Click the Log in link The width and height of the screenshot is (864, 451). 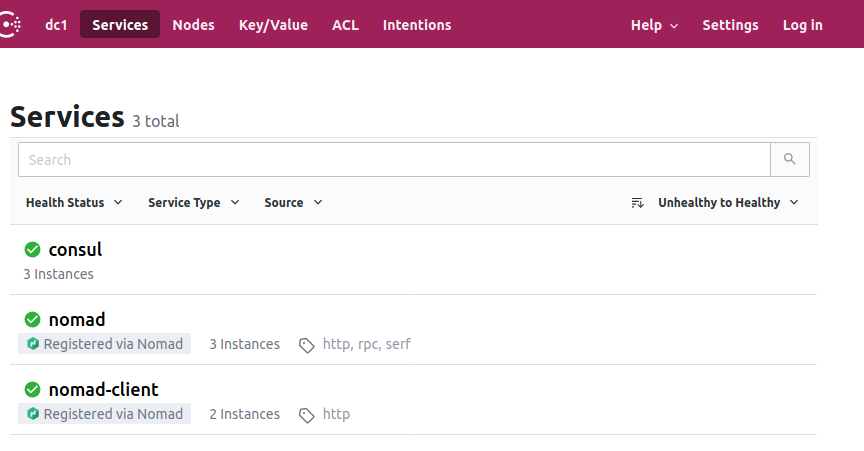(802, 25)
